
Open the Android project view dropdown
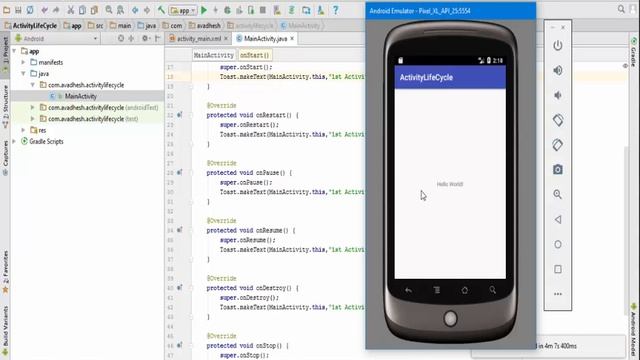pyautogui.click(x=56, y=39)
